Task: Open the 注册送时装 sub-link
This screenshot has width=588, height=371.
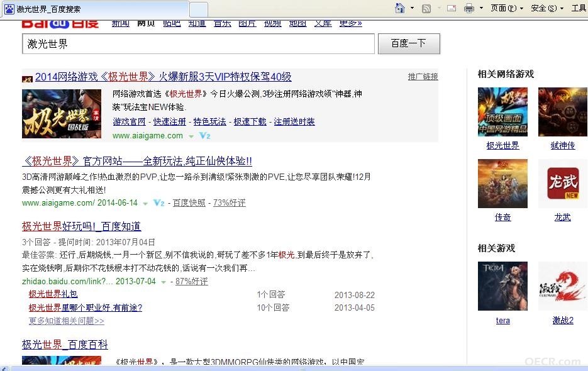Action: 294,122
